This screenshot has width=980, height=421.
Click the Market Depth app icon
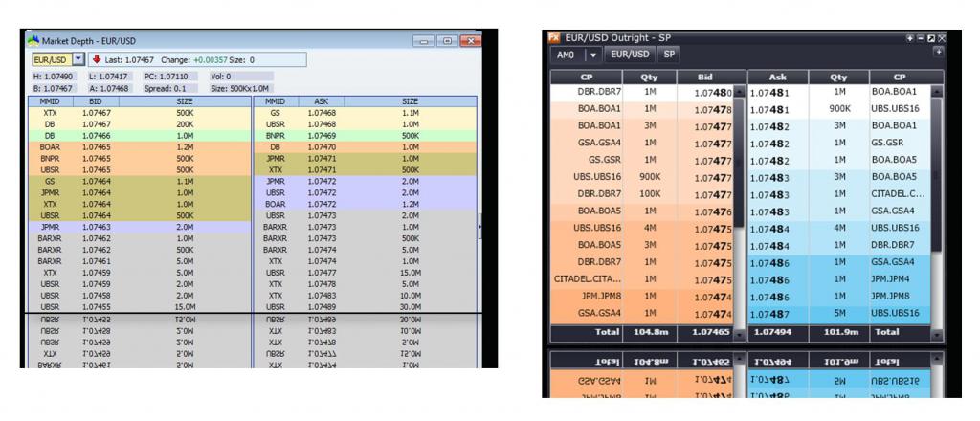coord(33,40)
